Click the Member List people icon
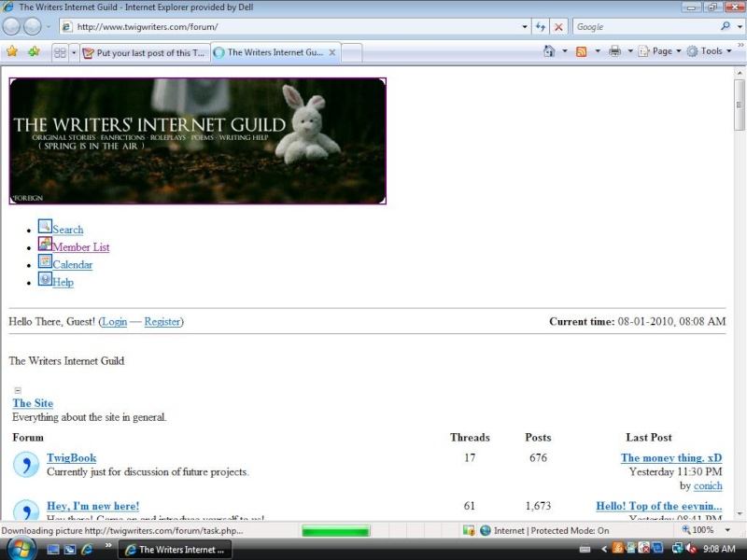This screenshot has height=560, width=747. click(45, 244)
